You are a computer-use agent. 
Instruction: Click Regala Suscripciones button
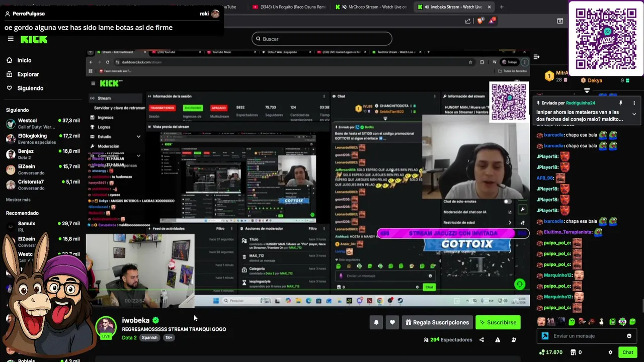437,322
